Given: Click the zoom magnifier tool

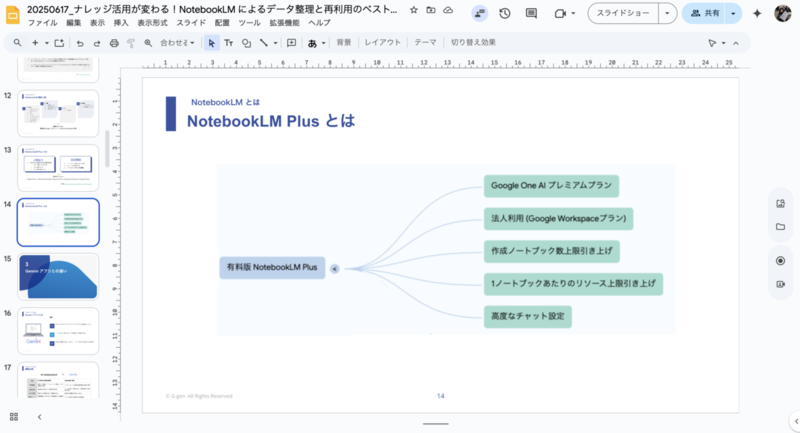Looking at the screenshot, I should tap(148, 43).
